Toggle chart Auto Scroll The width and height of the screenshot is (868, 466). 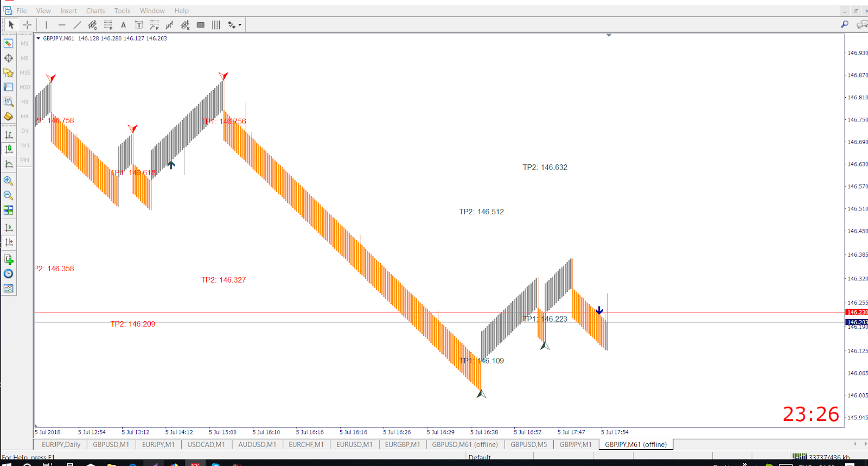click(x=8, y=228)
